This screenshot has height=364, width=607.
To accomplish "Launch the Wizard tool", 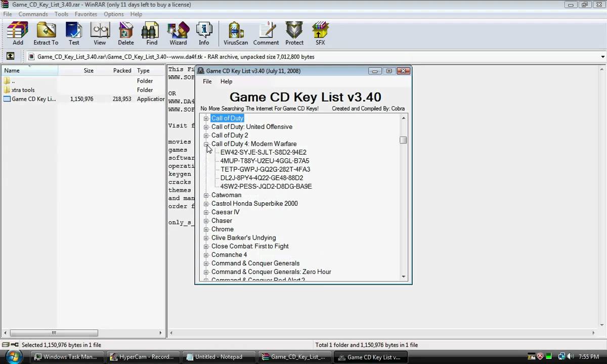I will tap(178, 34).
